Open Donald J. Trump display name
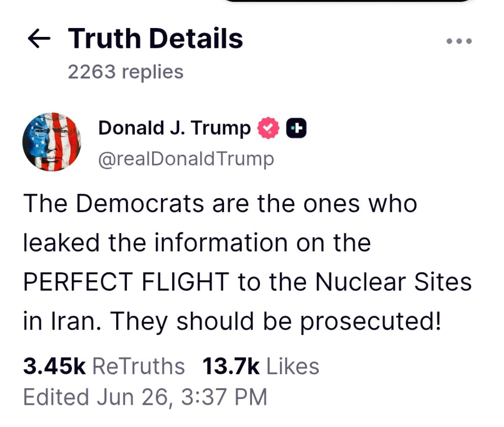The height and width of the screenshot is (427, 504). click(x=174, y=128)
